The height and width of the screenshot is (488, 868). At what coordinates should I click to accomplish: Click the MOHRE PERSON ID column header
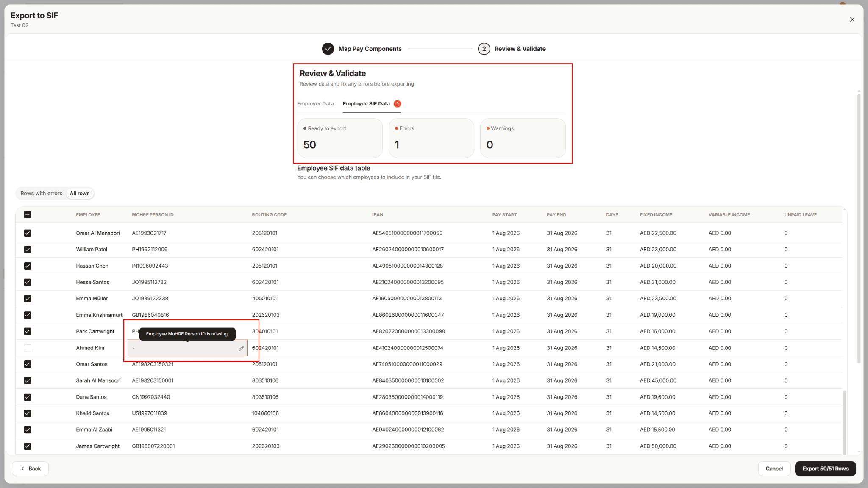(x=153, y=215)
